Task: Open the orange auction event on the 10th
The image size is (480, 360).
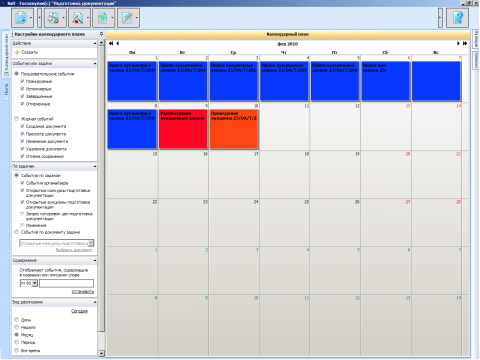Action: (x=234, y=129)
